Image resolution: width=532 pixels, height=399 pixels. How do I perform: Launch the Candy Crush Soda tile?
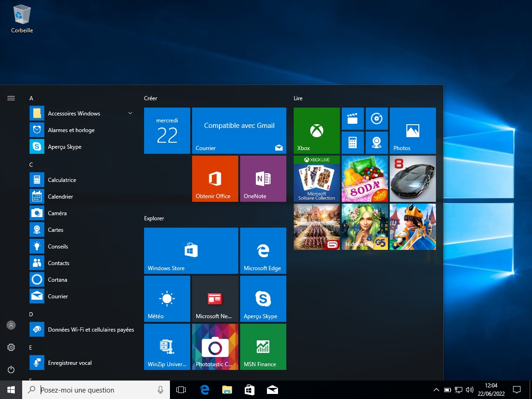[x=365, y=179]
